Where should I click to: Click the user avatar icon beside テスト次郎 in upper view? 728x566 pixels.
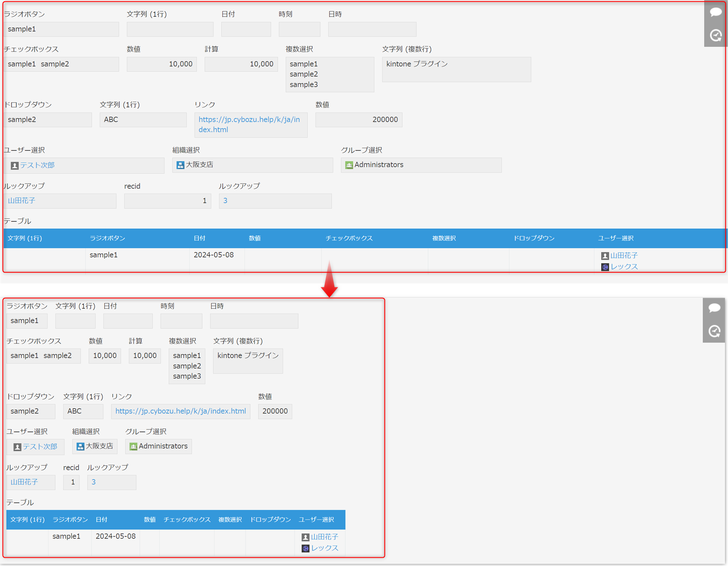coord(14,165)
